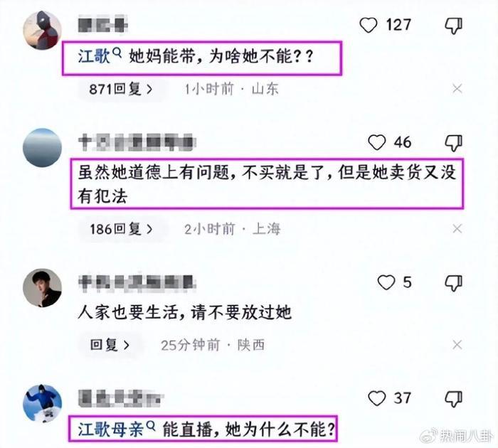Image resolution: width=498 pixels, height=448 pixels.
Task: Expand the 871回复 replies
Action: pyautogui.click(x=121, y=89)
